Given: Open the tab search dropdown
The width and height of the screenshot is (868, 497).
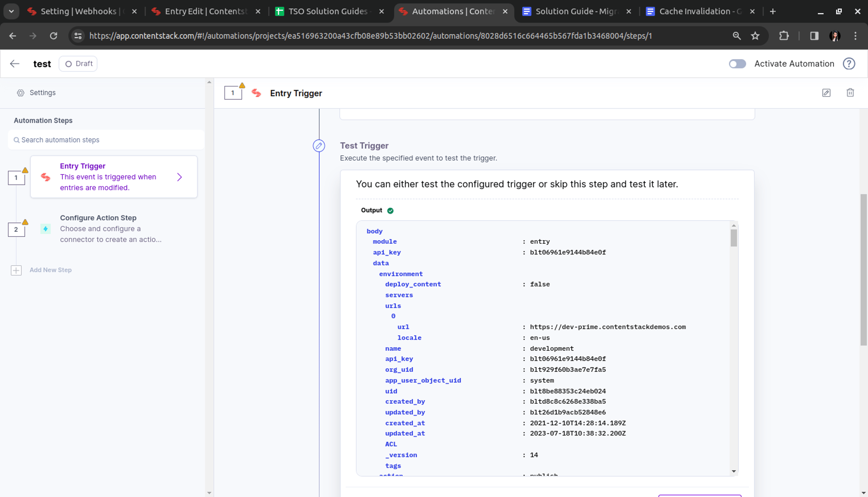Looking at the screenshot, I should 11,11.
